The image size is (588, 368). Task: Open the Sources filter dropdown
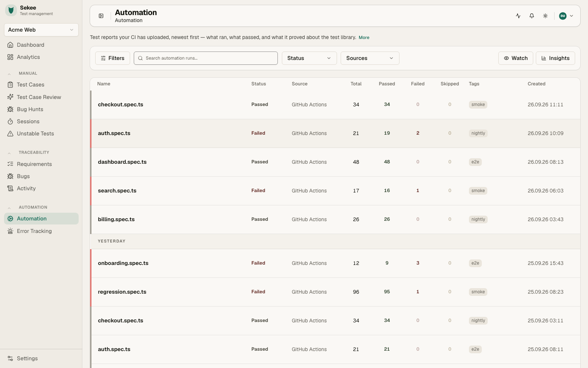370,58
